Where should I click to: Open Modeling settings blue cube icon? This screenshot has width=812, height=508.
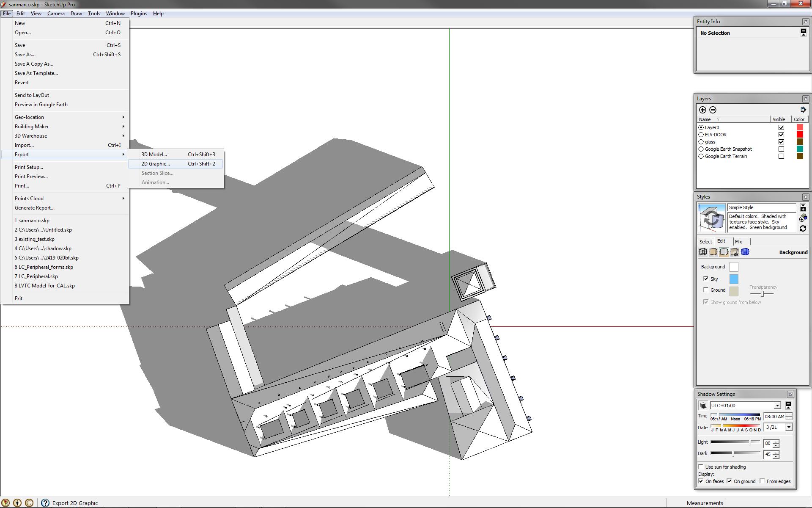tap(745, 252)
